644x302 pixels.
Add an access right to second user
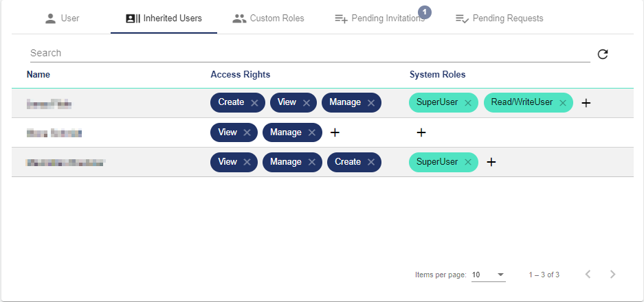(335, 132)
